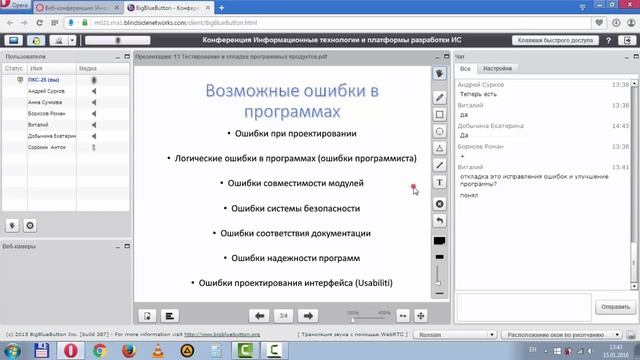Image resolution: width=640 pixels, height=360 pixels.
Task: Open VLC player from the taskbar
Action: (x=158, y=351)
